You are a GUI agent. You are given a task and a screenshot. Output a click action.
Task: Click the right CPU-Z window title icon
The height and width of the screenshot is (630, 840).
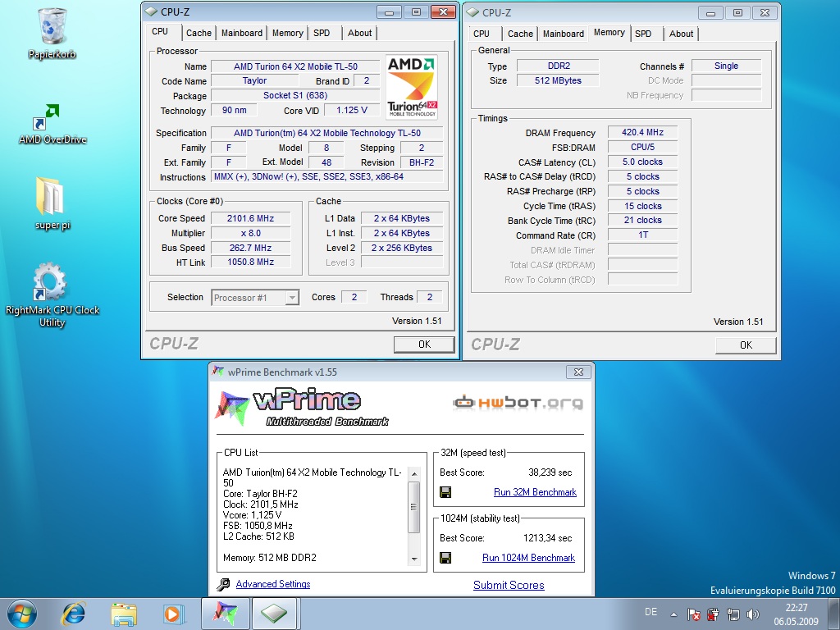(472, 11)
